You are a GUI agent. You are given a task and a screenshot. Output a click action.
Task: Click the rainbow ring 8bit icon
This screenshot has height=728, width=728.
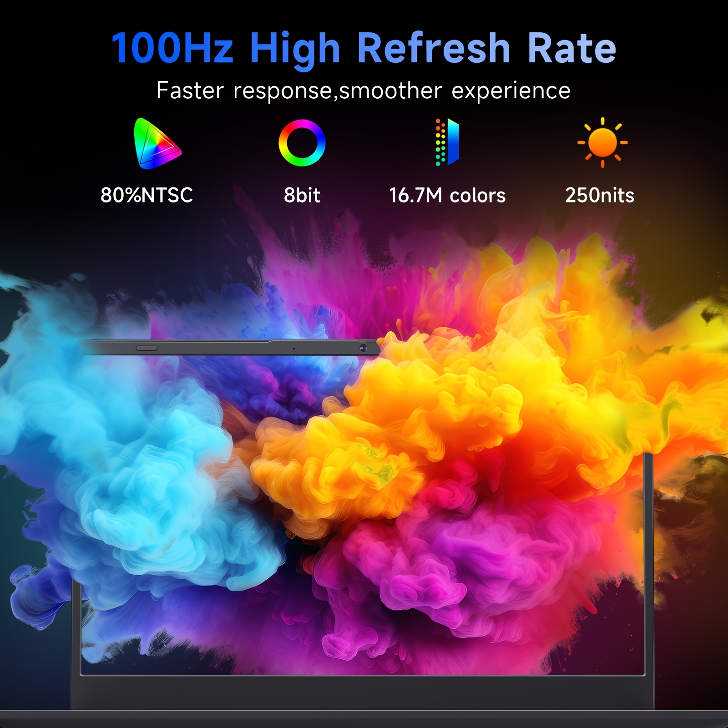tap(302, 143)
